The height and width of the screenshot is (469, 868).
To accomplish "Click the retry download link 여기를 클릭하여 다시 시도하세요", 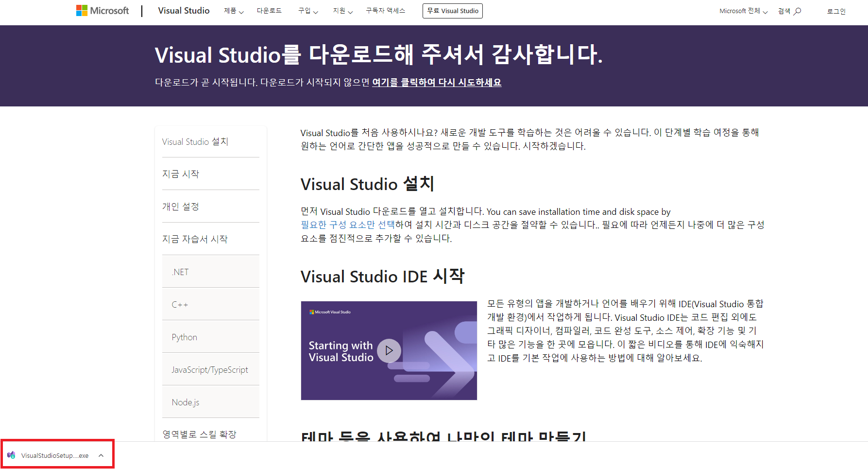I will point(437,83).
